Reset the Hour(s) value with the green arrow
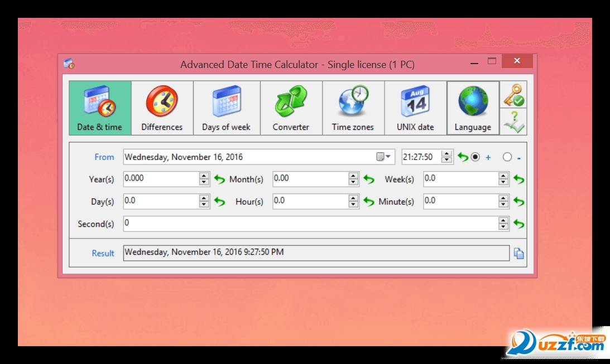 (x=369, y=202)
